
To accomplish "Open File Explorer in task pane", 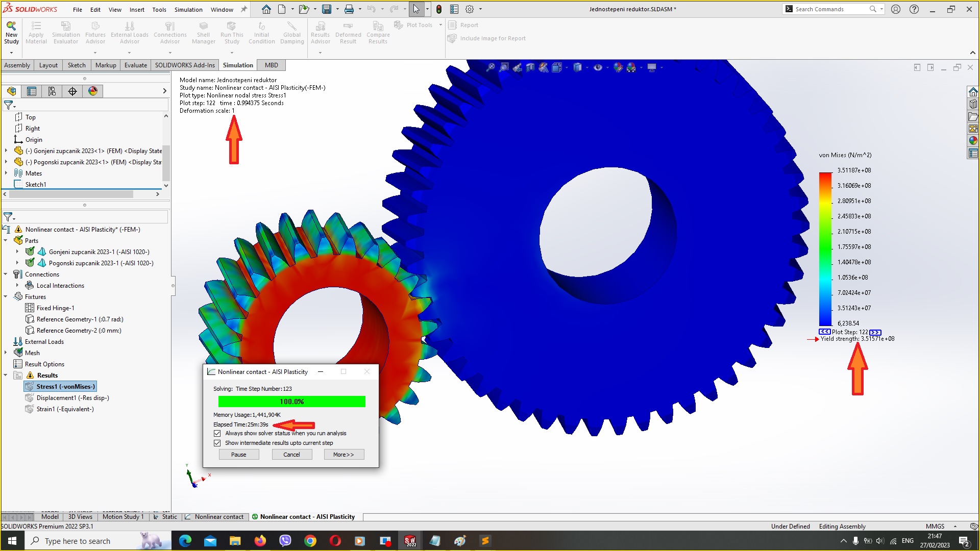I will (973, 116).
